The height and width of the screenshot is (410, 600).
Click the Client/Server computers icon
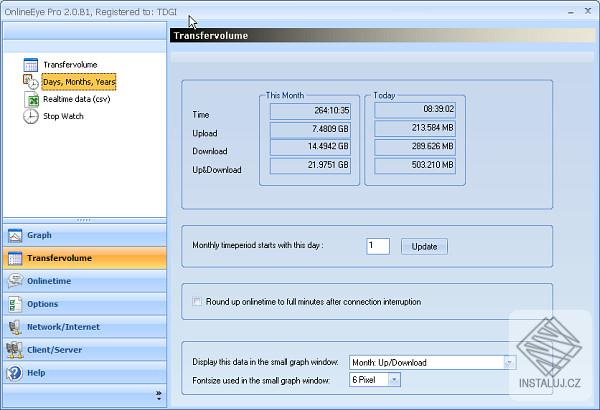pyautogui.click(x=15, y=350)
